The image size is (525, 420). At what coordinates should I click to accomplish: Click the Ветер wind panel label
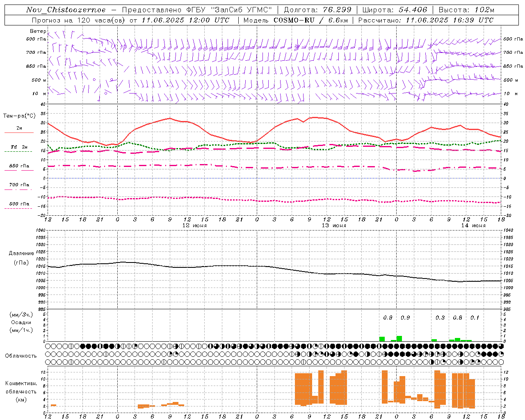coord(38,31)
